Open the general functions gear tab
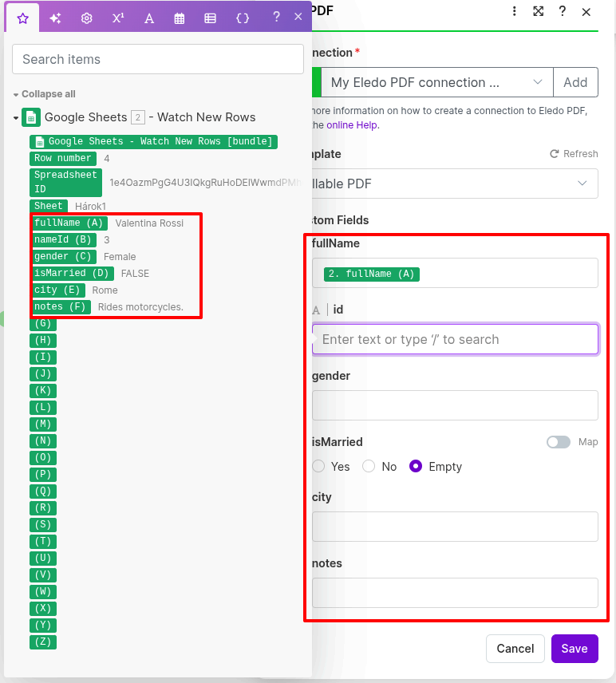This screenshot has height=683, width=616. (x=86, y=18)
